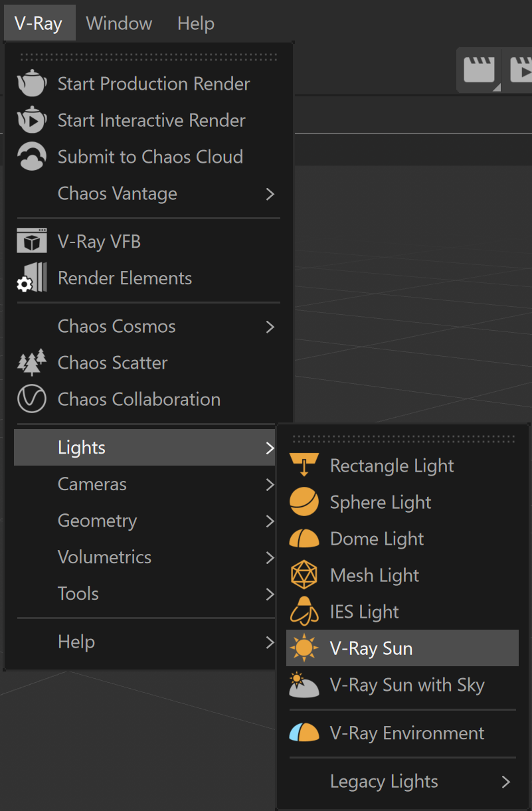Click the Submit to Chaos Cloud icon

pos(31,157)
